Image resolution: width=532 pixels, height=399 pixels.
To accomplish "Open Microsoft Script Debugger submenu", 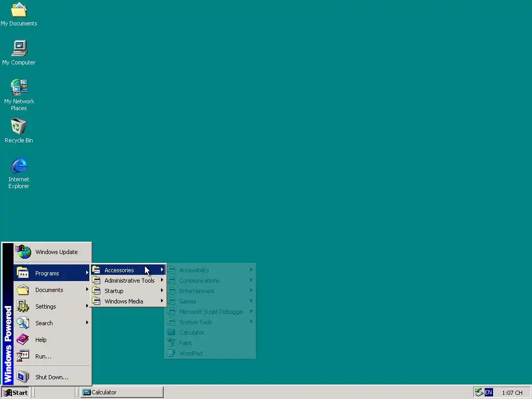I will pos(210,312).
